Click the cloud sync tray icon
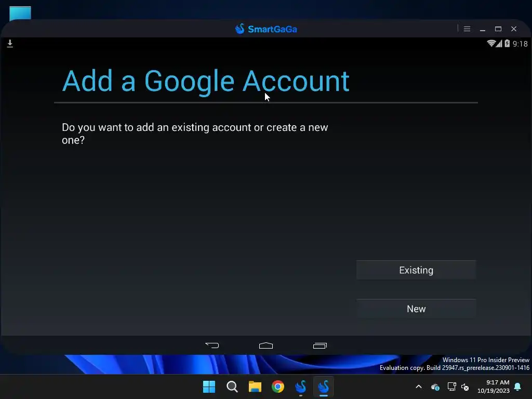Screen dimensions: 532x399 pyautogui.click(x=435, y=387)
